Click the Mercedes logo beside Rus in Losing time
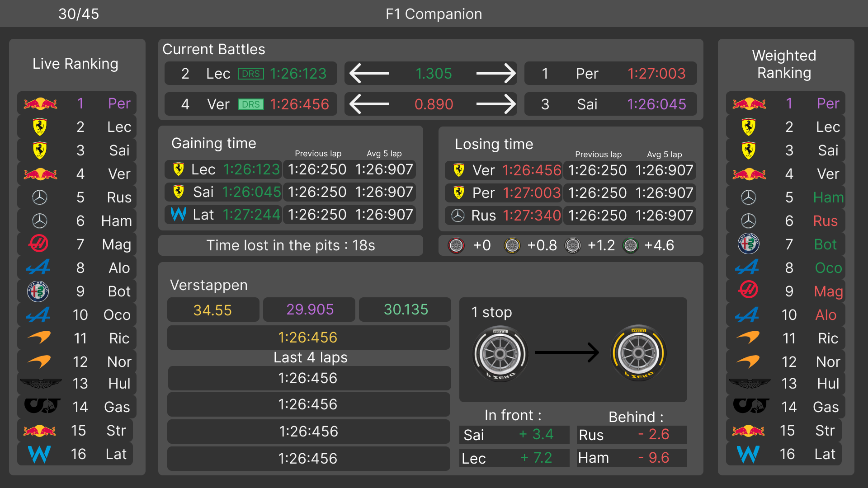The height and width of the screenshot is (488, 868). tap(458, 216)
